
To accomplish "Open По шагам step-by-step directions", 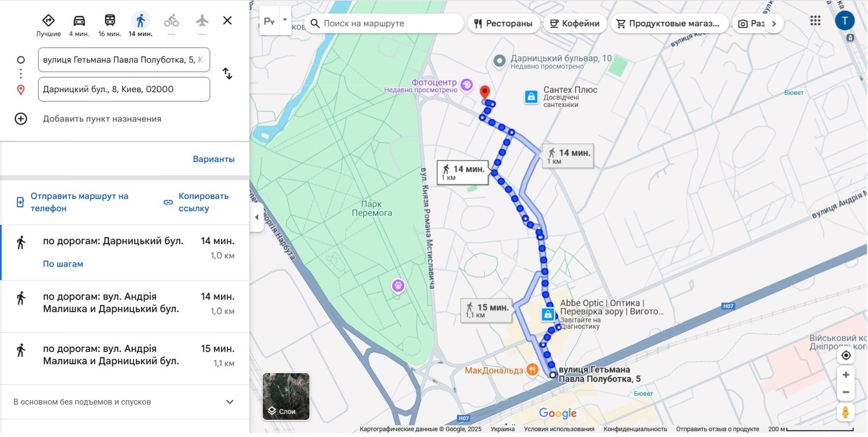I will 63,264.
